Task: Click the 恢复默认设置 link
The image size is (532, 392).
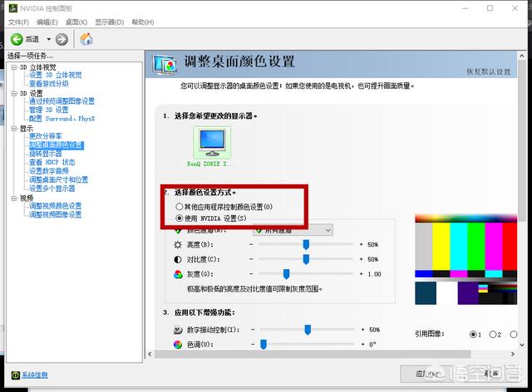Action: 488,71
